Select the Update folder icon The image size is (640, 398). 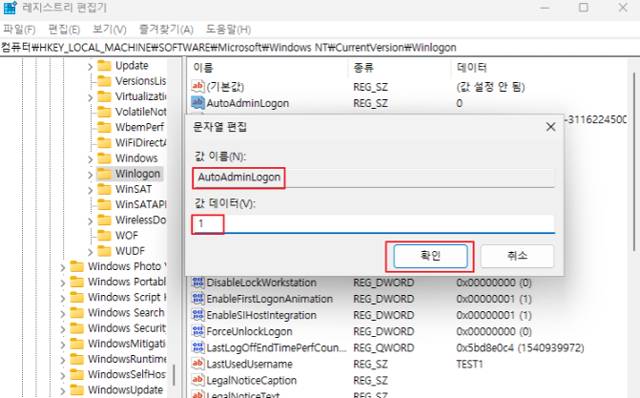[x=104, y=65]
